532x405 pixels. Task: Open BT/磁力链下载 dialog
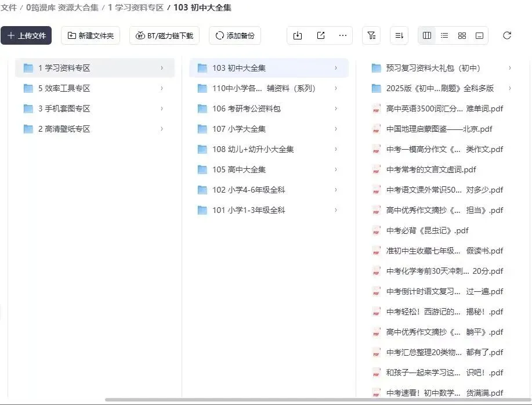[x=164, y=35]
